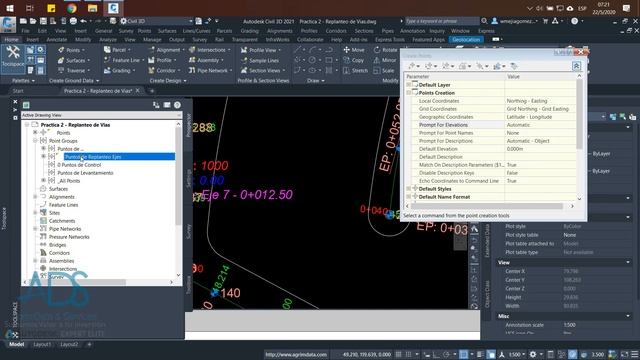Click the Undo arrow in quick access toolbar
Viewport: 640px width, 360px height.
pos(83,21)
